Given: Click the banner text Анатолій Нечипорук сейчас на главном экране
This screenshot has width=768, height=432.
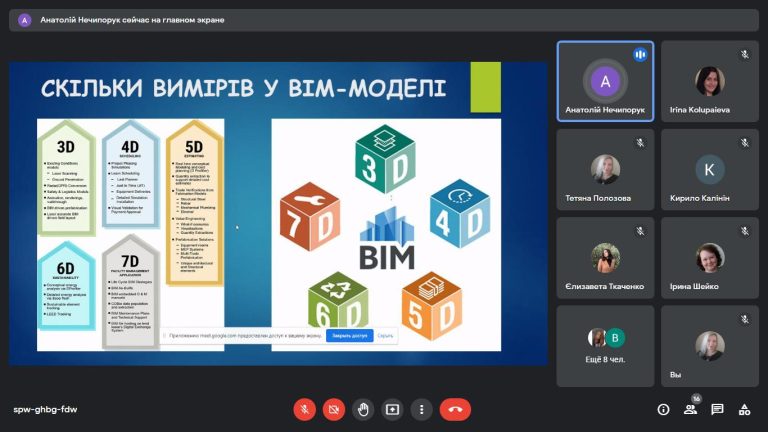Looking at the screenshot, I should pyautogui.click(x=132, y=20).
